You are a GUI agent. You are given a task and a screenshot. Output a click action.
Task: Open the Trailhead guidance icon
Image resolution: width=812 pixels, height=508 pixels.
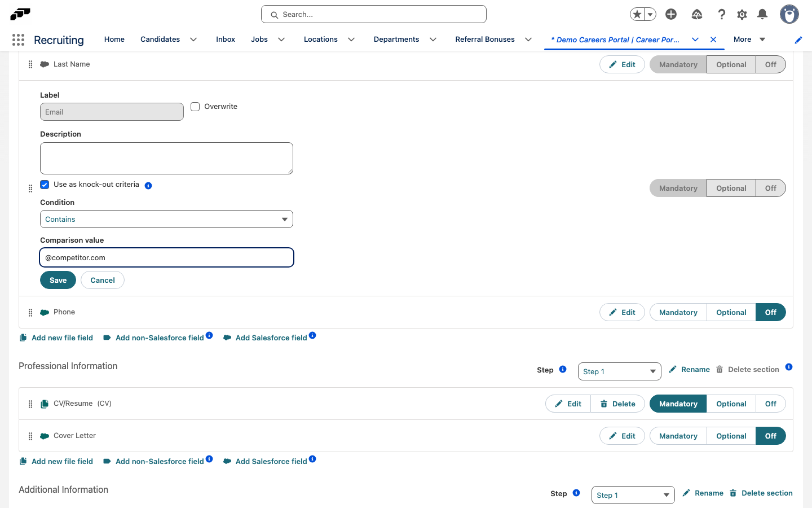(697, 14)
